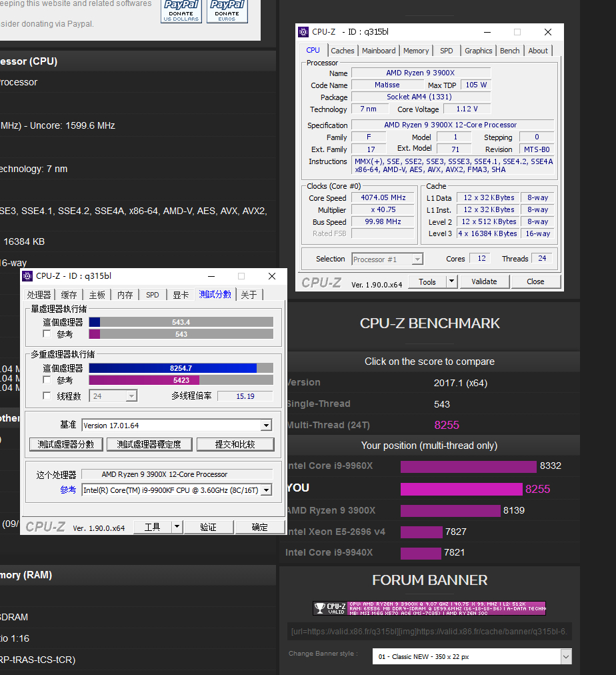Click the multi-thread score 8255 link

point(447,425)
